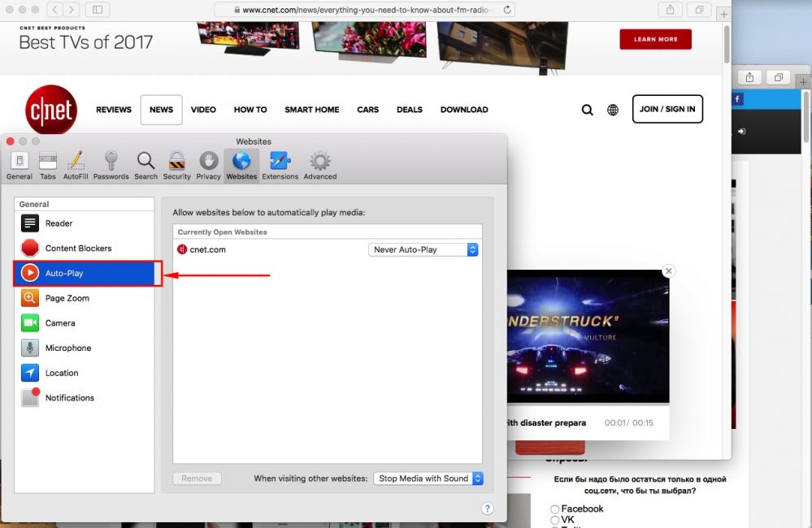Open the Extensions preferences pane
The image size is (812, 528).
pos(280,166)
